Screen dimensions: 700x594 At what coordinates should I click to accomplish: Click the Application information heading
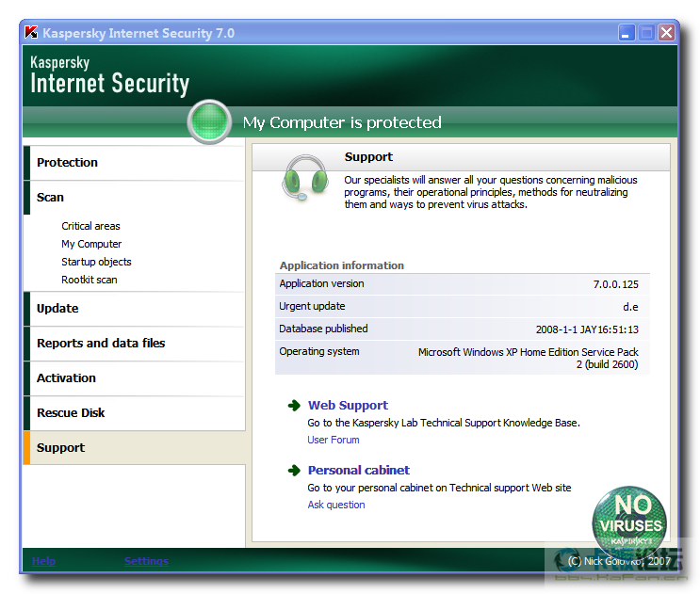341,265
